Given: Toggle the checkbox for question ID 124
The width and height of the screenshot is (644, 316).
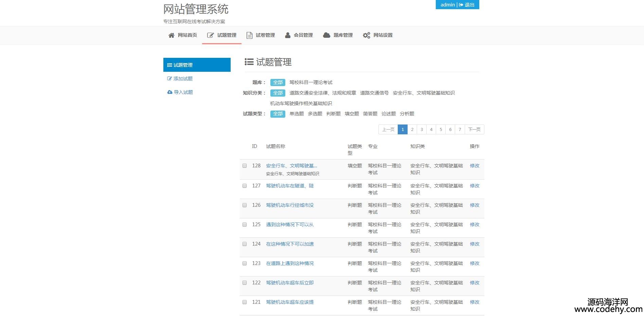Looking at the screenshot, I should pyautogui.click(x=245, y=244).
